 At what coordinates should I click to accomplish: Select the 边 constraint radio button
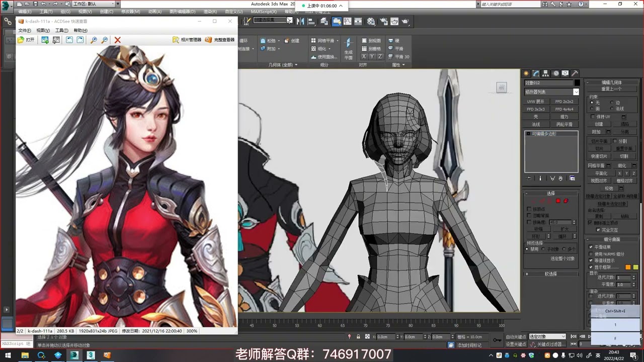[612, 103]
